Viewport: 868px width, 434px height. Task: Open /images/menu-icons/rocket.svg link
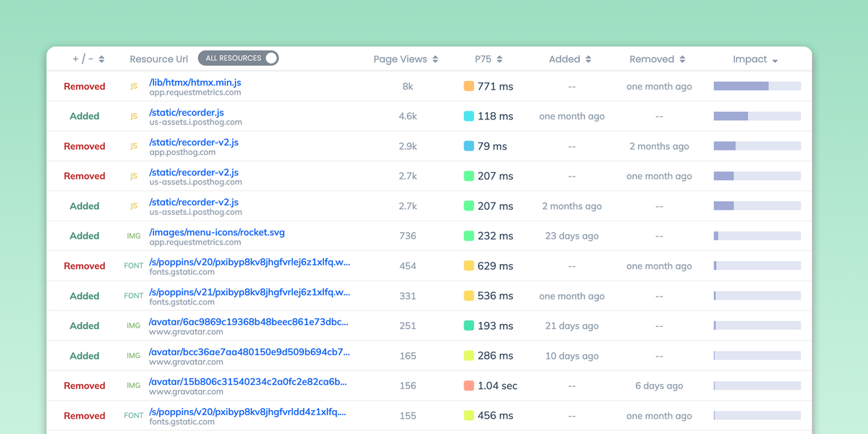coord(217,232)
